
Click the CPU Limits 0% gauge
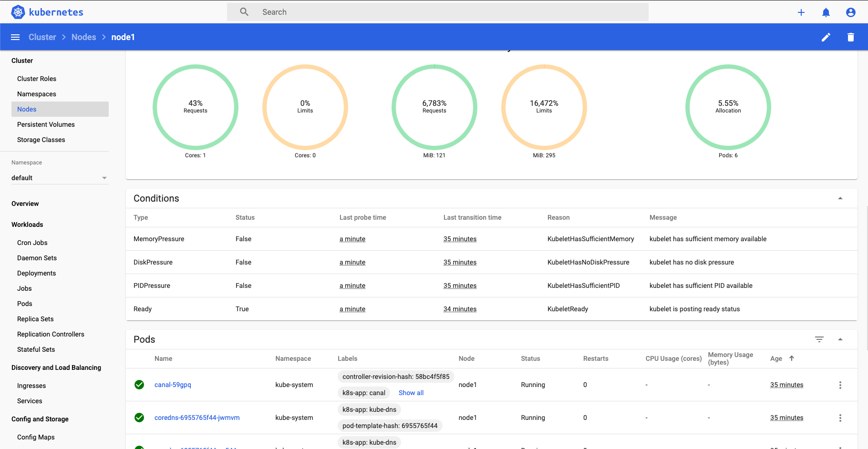click(305, 107)
